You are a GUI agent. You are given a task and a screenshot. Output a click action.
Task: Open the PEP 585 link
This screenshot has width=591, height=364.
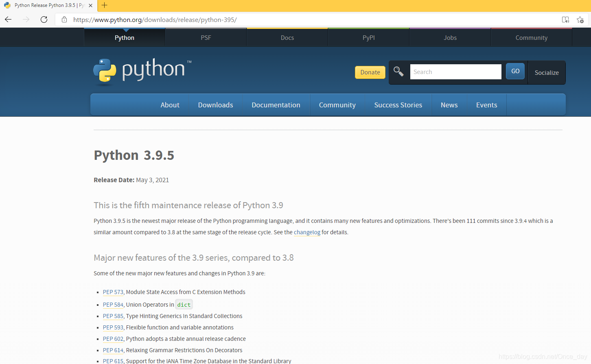click(x=113, y=316)
